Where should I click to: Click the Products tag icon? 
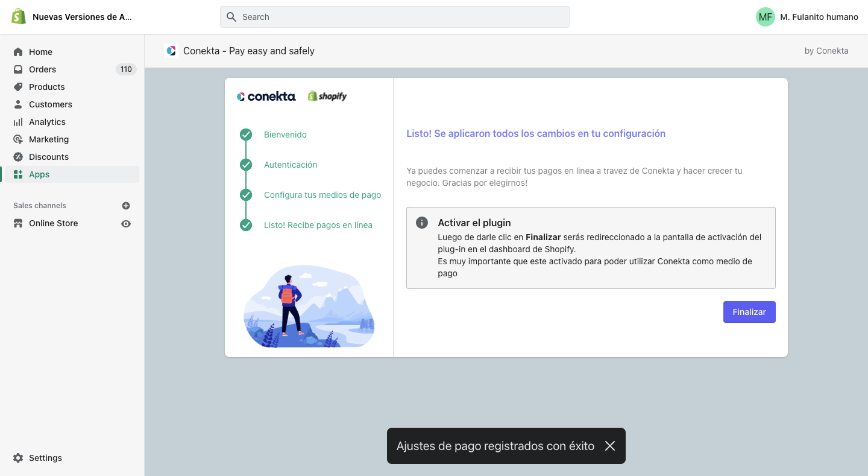(x=18, y=87)
